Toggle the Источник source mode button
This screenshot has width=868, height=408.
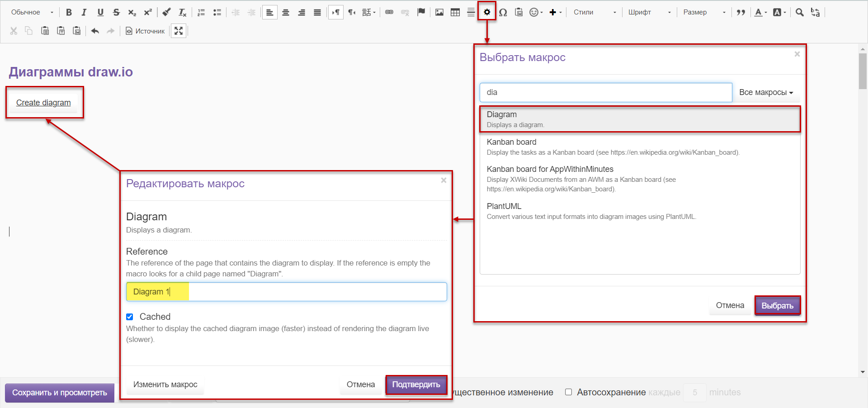click(x=145, y=31)
